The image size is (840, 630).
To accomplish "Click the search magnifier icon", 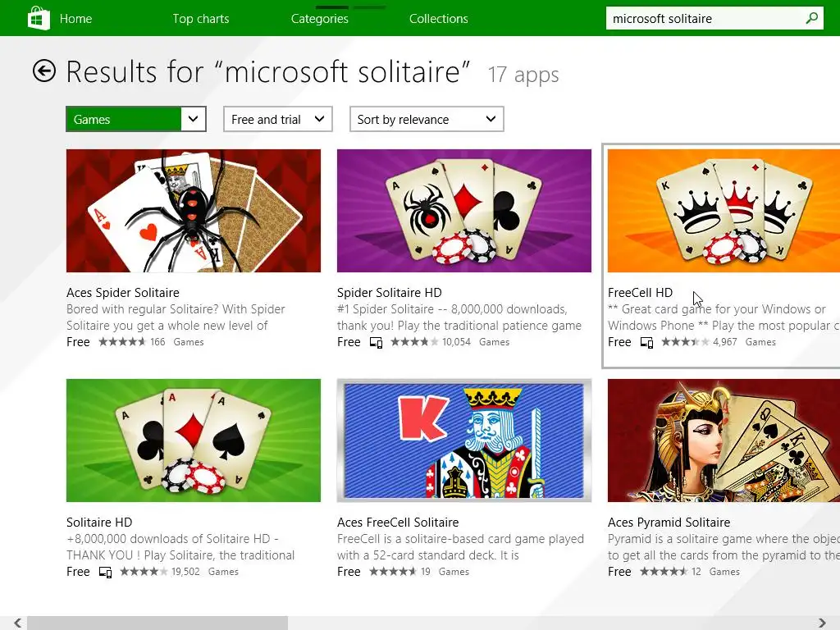I will (811, 18).
